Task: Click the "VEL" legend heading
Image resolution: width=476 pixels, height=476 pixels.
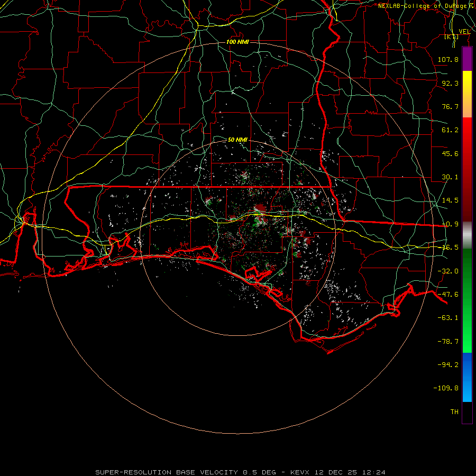Action: coord(464,31)
